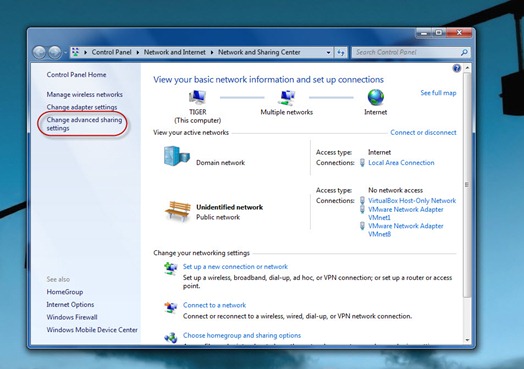Click the icon beside Set up a new connection
Viewport: 524px width, 369px height.
pyautogui.click(x=171, y=268)
